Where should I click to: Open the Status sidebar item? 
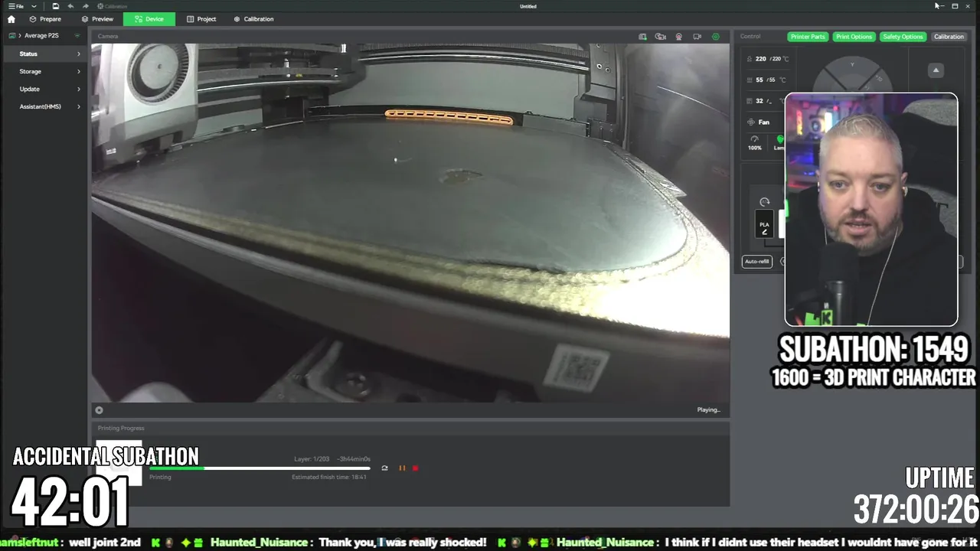[46, 54]
